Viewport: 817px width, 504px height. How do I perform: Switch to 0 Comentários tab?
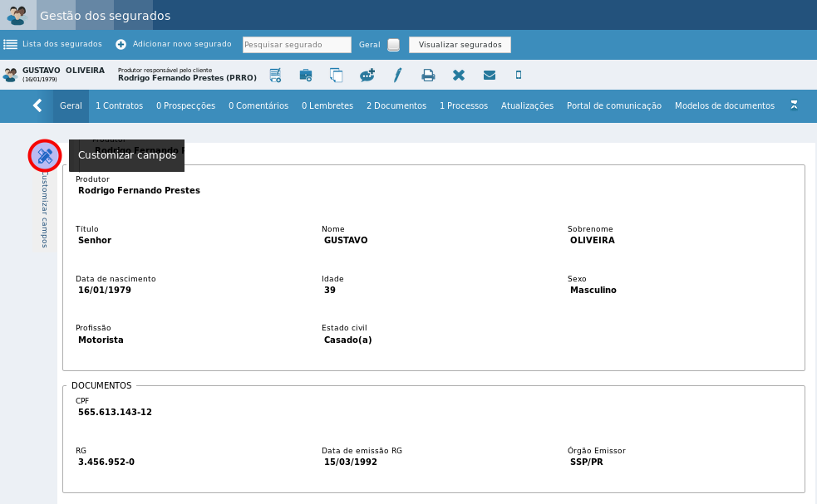[258, 105]
